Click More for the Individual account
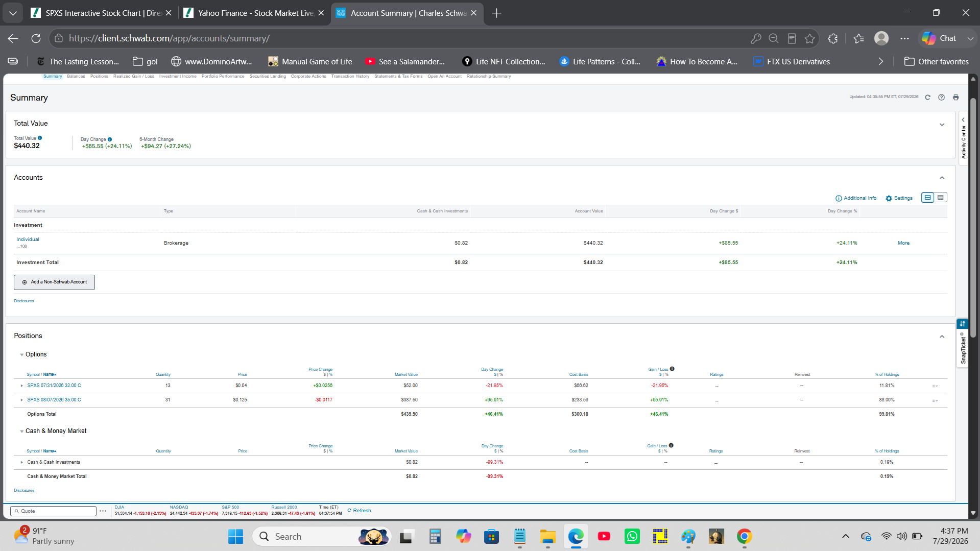 (903, 243)
